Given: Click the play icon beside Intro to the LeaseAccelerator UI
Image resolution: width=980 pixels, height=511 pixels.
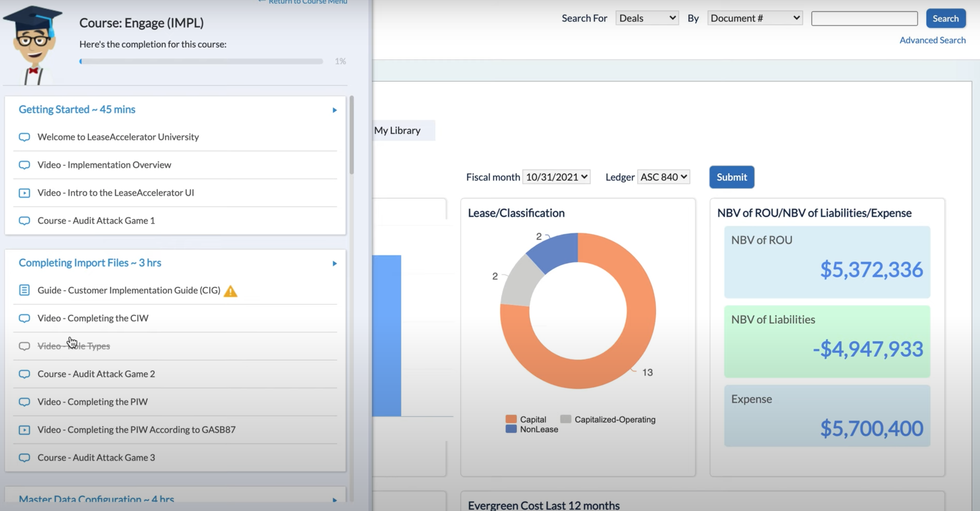Looking at the screenshot, I should [24, 193].
